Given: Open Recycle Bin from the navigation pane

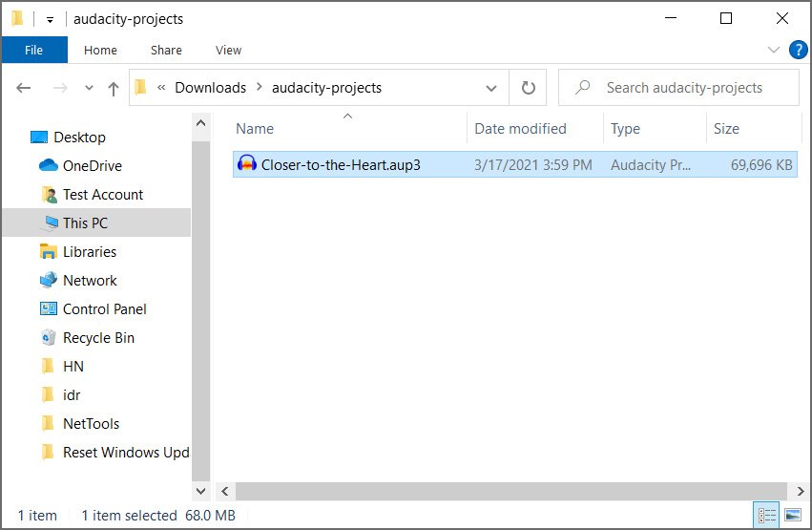Looking at the screenshot, I should [x=98, y=337].
